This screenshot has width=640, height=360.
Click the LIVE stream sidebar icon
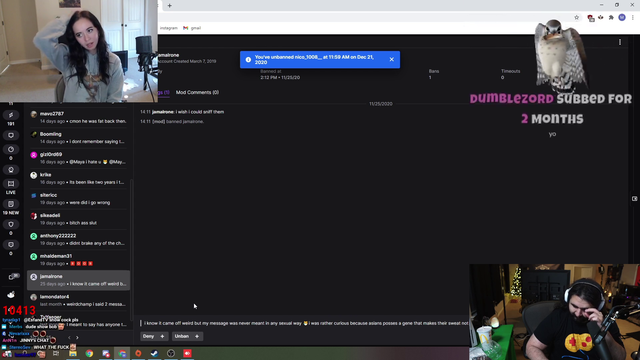point(11,184)
